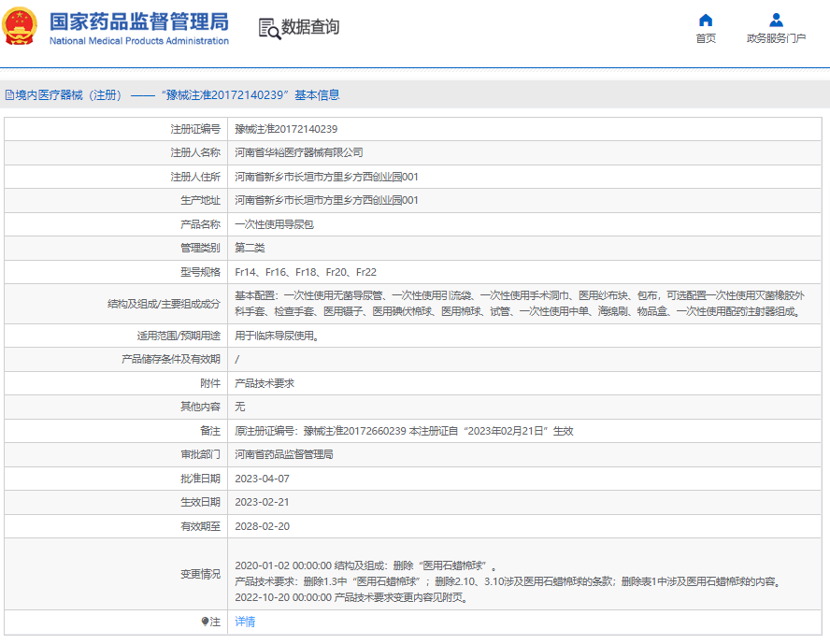Click the 批准日期 row label

click(200, 479)
